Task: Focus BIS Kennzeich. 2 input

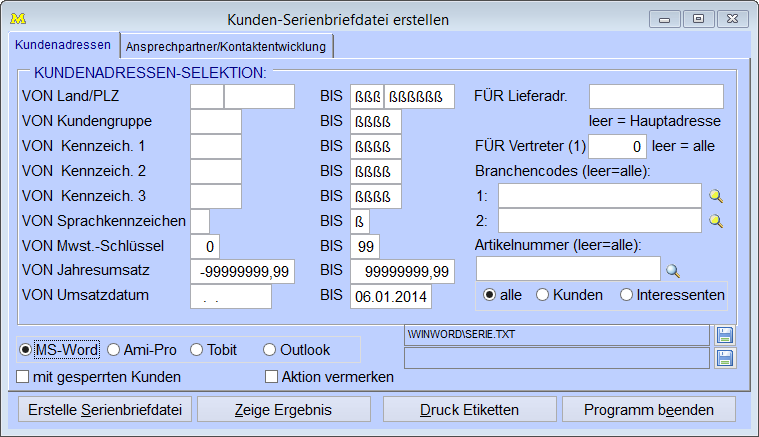Action: coord(376,171)
